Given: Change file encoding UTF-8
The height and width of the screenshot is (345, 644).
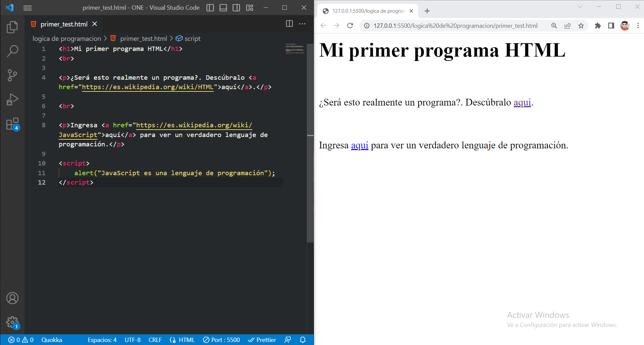Looking at the screenshot, I should (132, 340).
